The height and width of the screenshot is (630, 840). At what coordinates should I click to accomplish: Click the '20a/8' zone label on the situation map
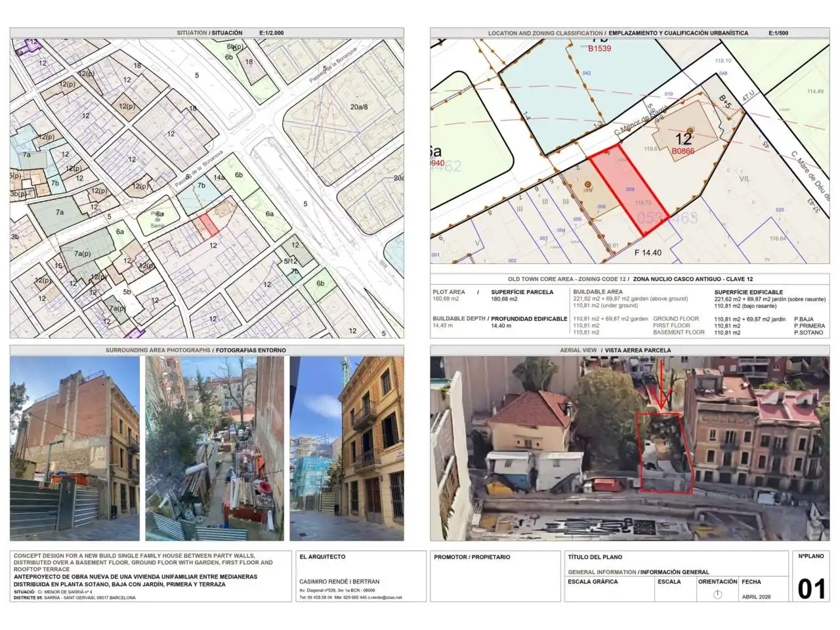coord(359,107)
